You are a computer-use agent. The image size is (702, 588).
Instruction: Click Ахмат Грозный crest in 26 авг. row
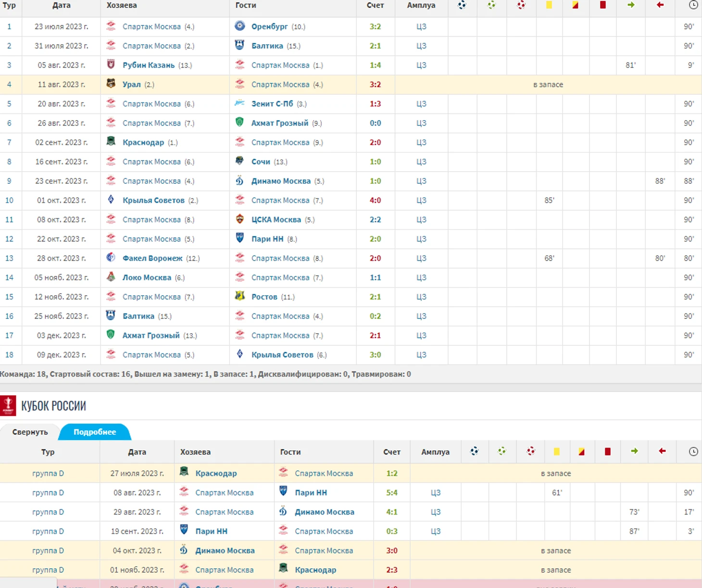pos(239,122)
